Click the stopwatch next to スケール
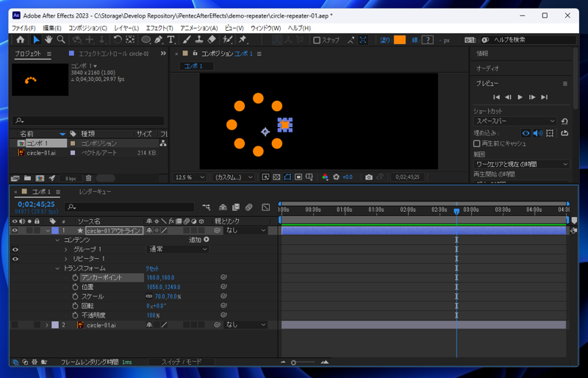This screenshot has width=588, height=378. pyautogui.click(x=75, y=296)
